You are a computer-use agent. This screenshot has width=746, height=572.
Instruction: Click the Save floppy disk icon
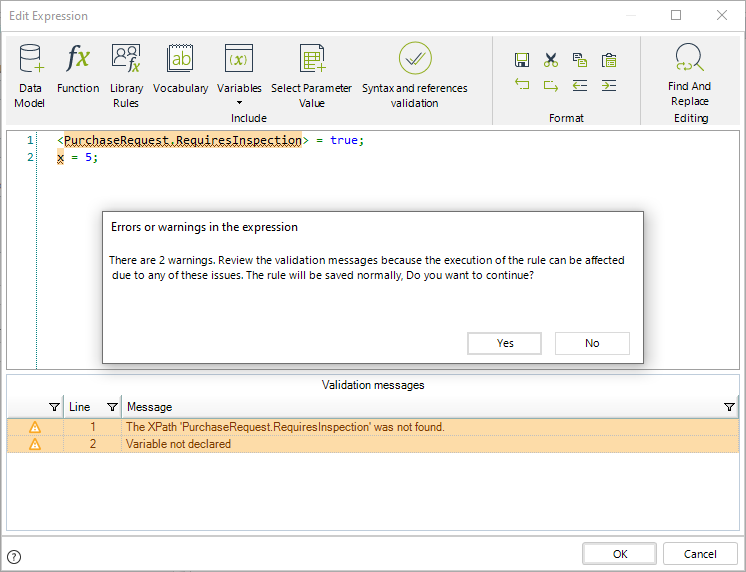point(522,60)
